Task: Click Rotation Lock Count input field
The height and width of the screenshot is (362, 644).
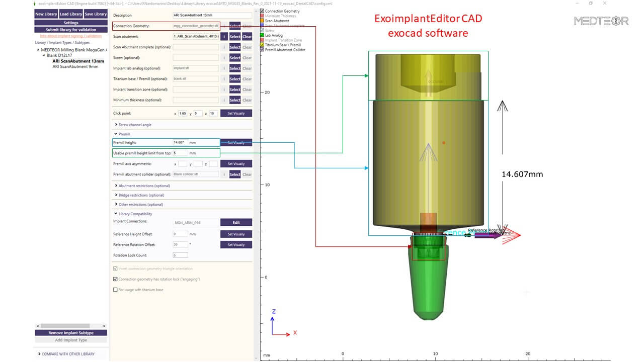Action: coord(180,255)
